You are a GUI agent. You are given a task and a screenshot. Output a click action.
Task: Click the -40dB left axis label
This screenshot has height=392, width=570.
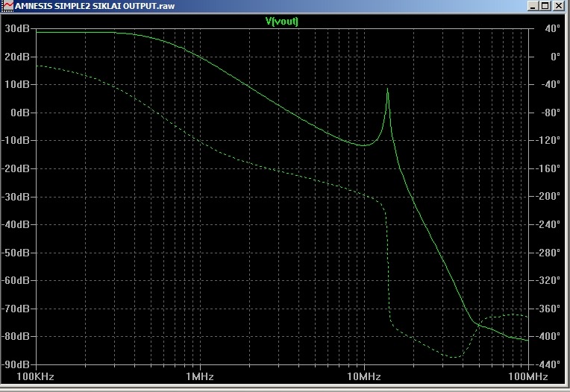tap(15, 224)
